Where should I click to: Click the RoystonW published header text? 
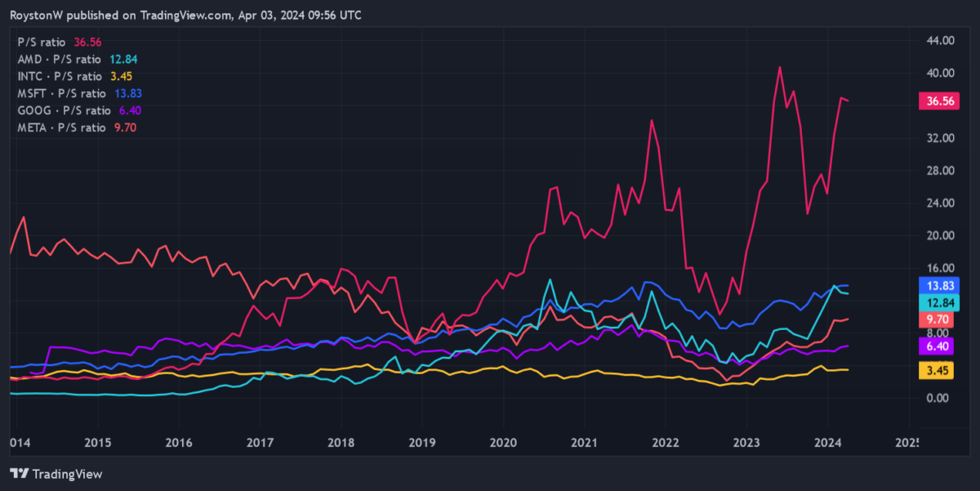185,16
